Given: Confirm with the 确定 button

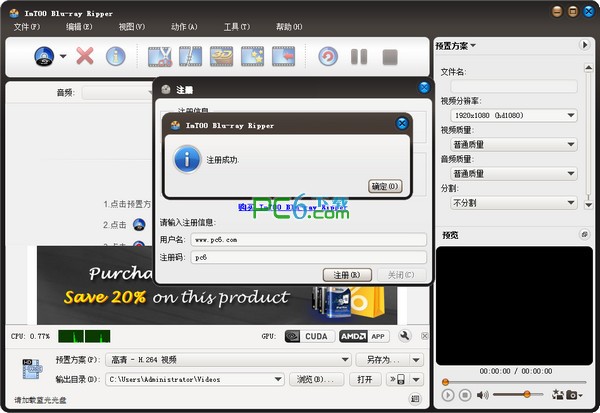Looking at the screenshot, I should (x=385, y=186).
